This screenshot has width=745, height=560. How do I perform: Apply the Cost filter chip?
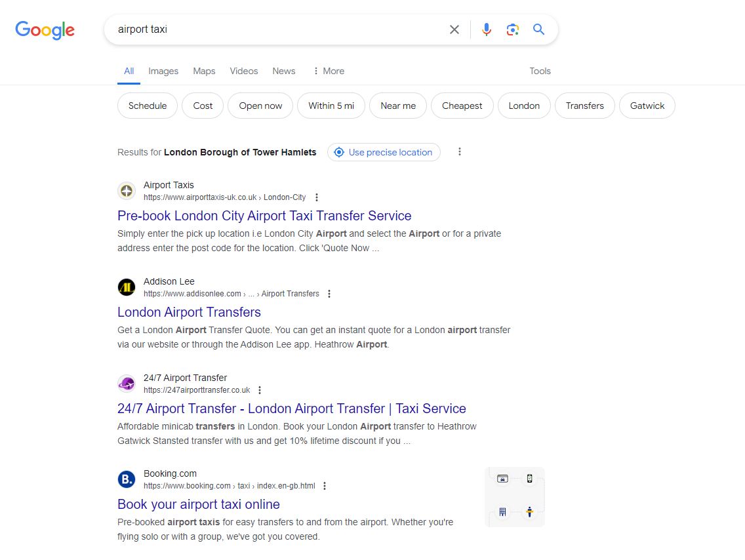click(203, 106)
